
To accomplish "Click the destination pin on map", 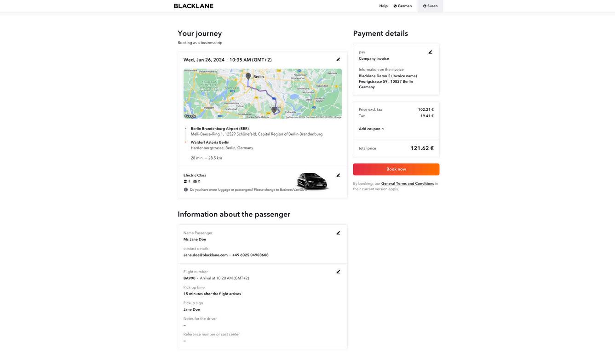I will 274,110.
